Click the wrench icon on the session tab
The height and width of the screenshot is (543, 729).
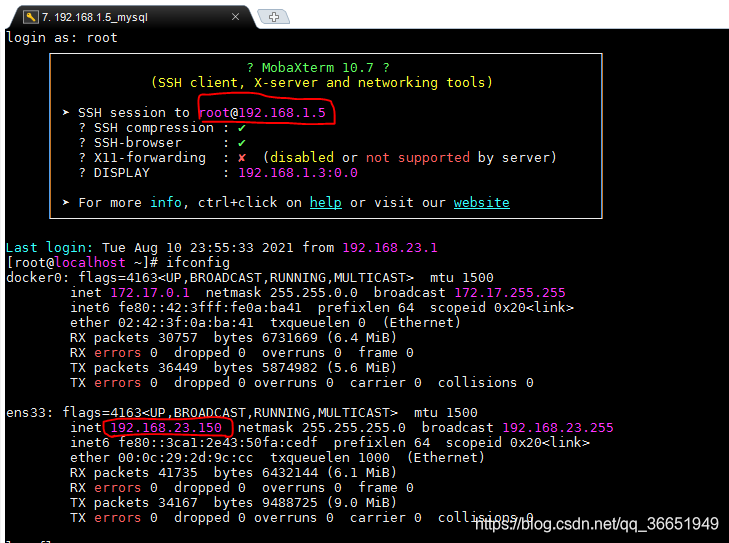[30, 17]
